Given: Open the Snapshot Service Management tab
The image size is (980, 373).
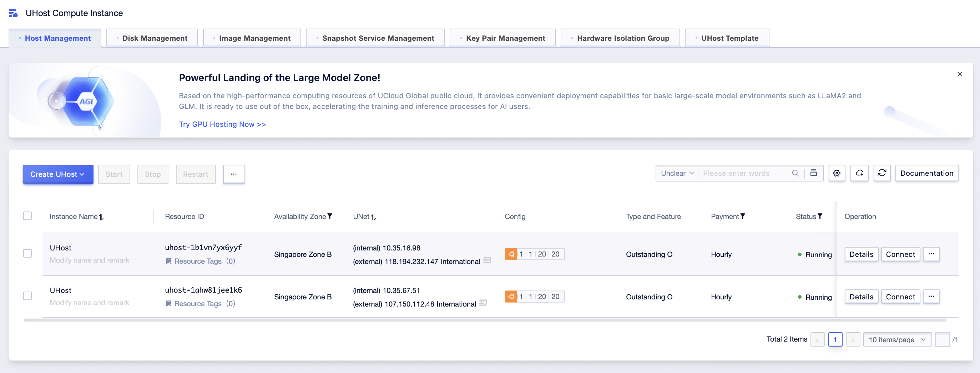Looking at the screenshot, I should pyautogui.click(x=375, y=38).
